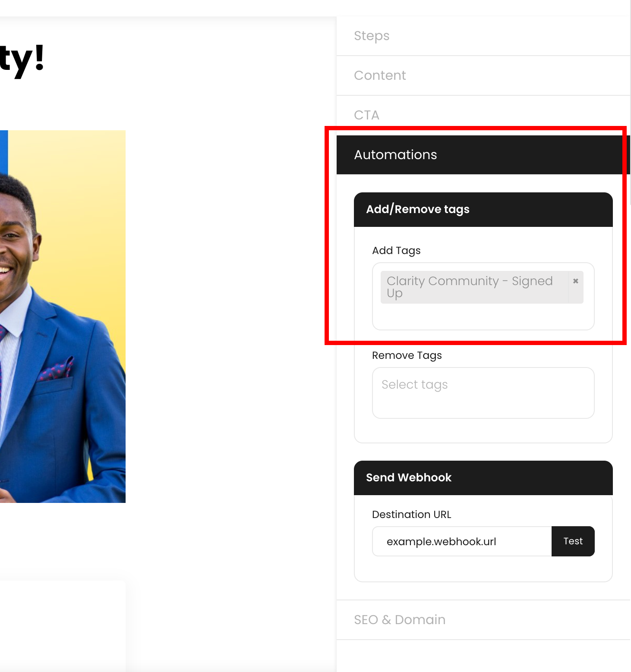
Task: Click the Destination URL label
Action: (411, 514)
